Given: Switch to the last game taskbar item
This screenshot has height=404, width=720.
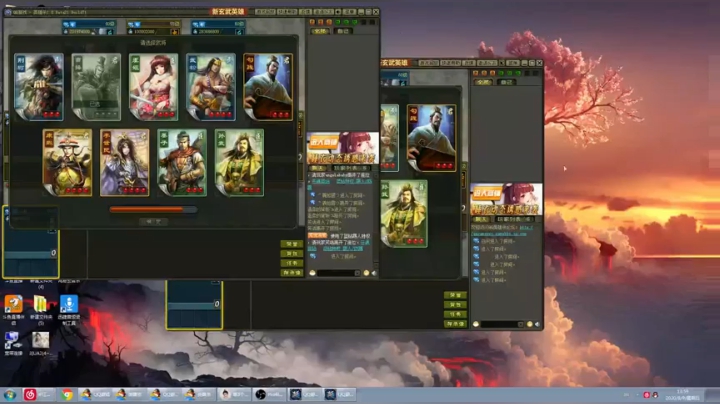Looking at the screenshot, I should [339, 395].
